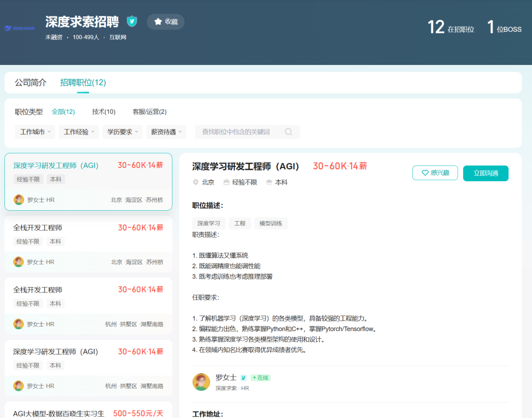Click the 在线 online status badge

click(261, 378)
